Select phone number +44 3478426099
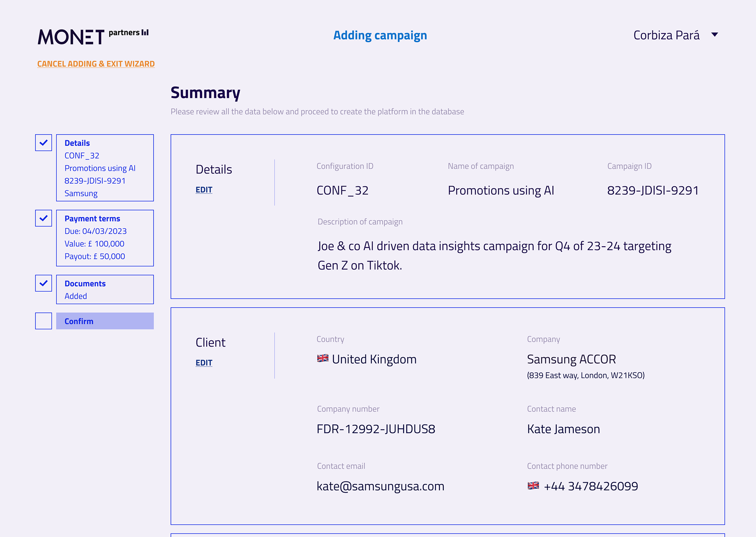The height and width of the screenshot is (537, 756). (591, 487)
